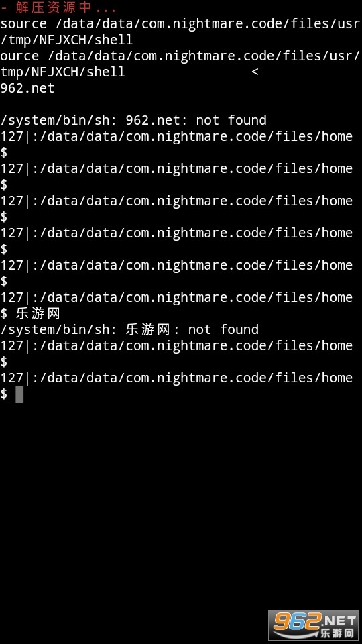
Task: Click the 127| path line right below 乐游网 error
Action: [176, 346]
